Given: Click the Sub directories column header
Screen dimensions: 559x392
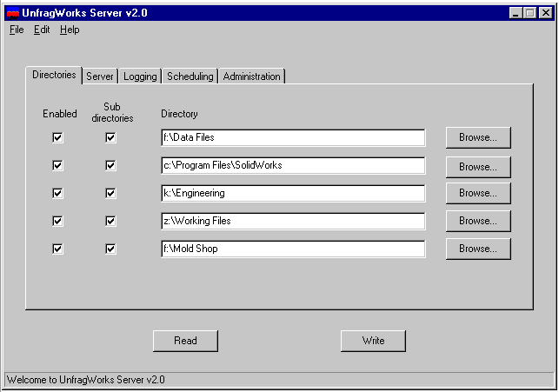Looking at the screenshot, I should click(x=112, y=112).
